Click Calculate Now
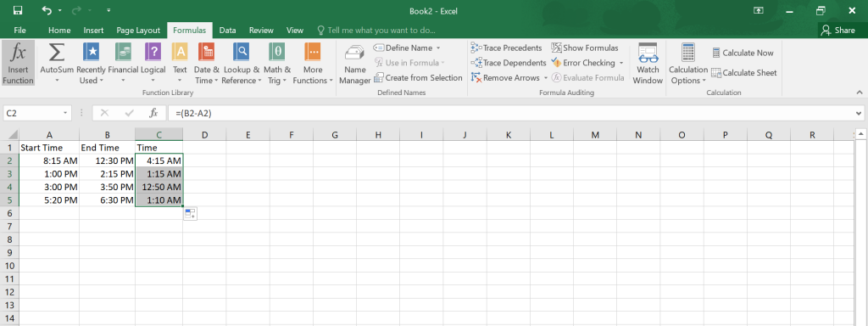 point(743,53)
